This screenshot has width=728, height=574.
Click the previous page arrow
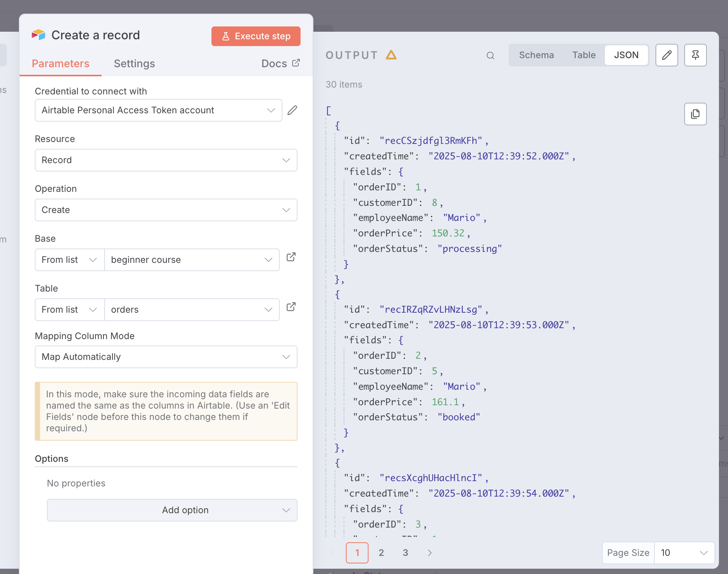click(x=333, y=553)
